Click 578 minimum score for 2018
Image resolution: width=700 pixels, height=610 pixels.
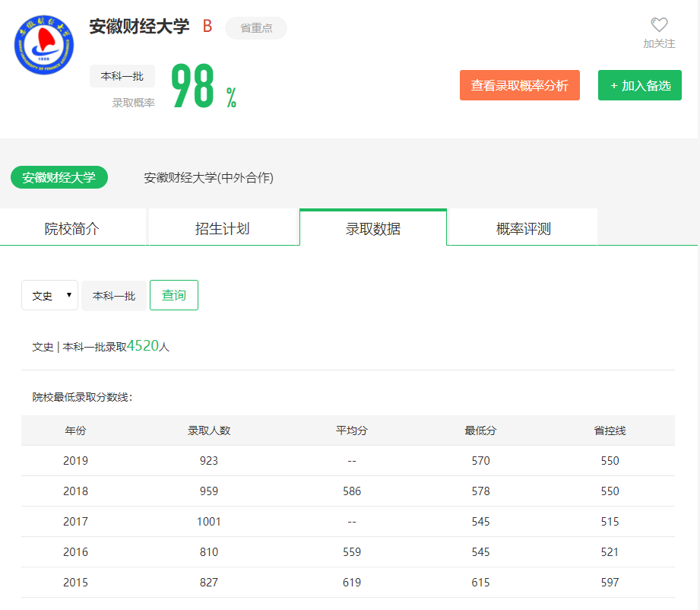point(481,491)
